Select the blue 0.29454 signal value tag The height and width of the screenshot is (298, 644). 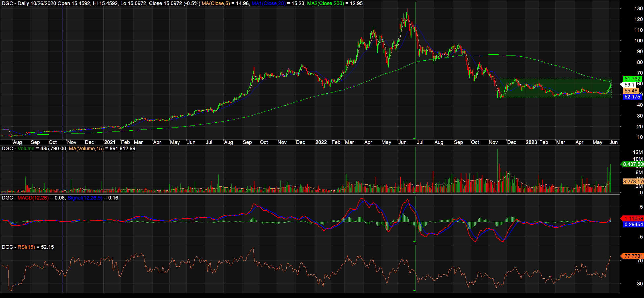click(x=633, y=225)
